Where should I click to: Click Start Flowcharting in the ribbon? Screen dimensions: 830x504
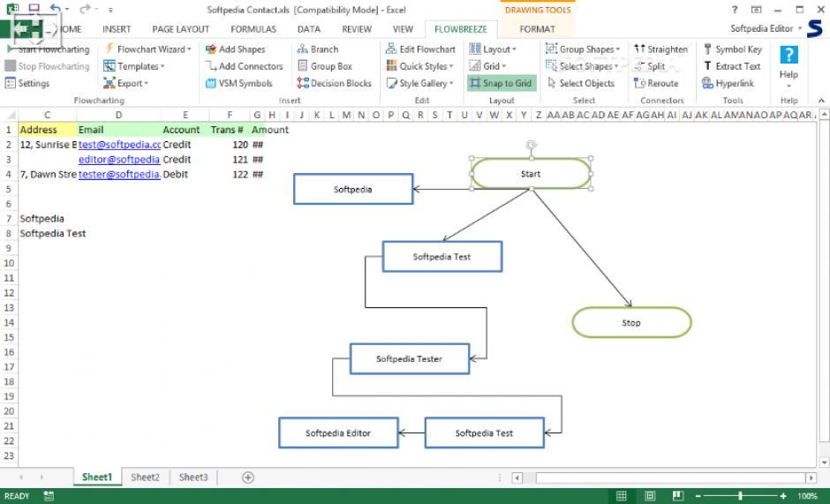click(x=48, y=49)
